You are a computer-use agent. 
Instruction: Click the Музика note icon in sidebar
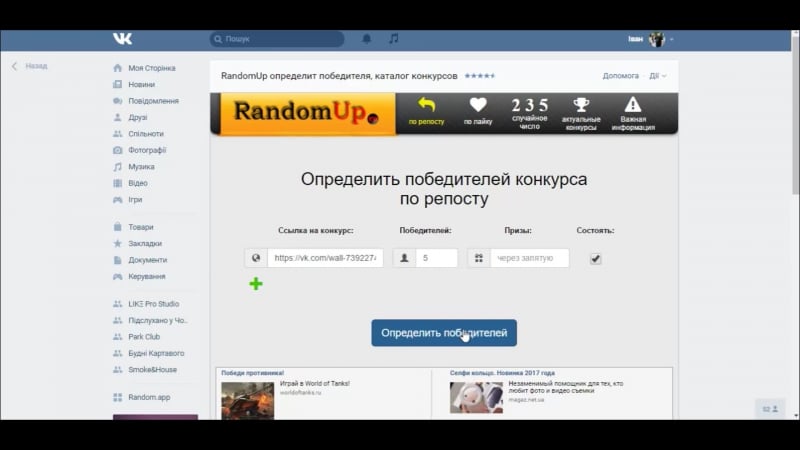tap(117, 167)
